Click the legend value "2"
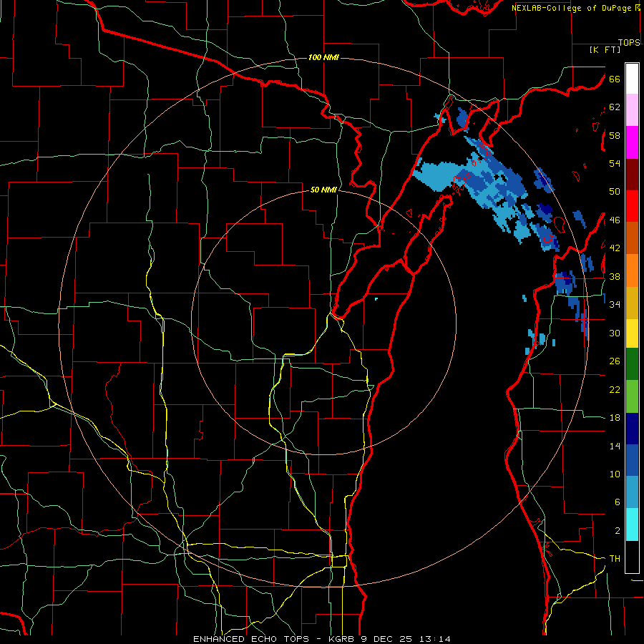Viewport: 644px width, 644px height. pos(618,531)
